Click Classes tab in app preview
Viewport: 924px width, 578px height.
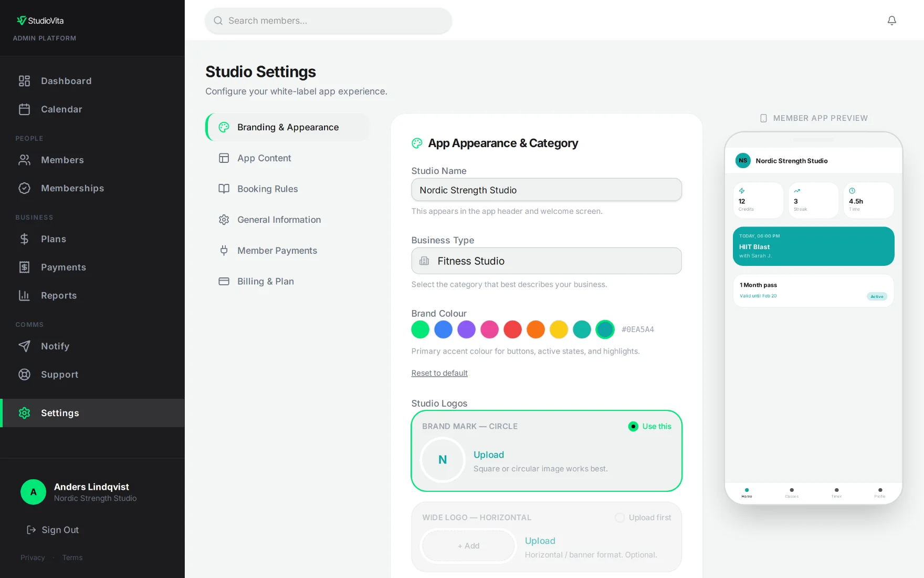pos(792,493)
